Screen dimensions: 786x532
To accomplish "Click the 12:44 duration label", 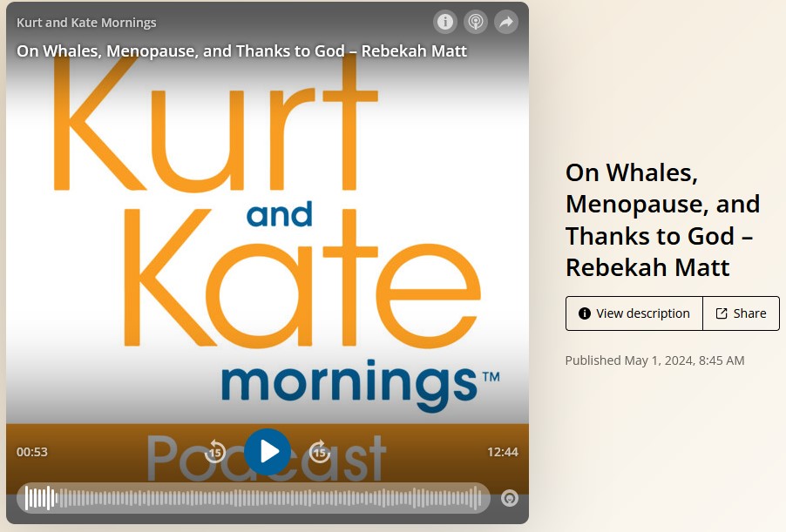I will (502, 452).
